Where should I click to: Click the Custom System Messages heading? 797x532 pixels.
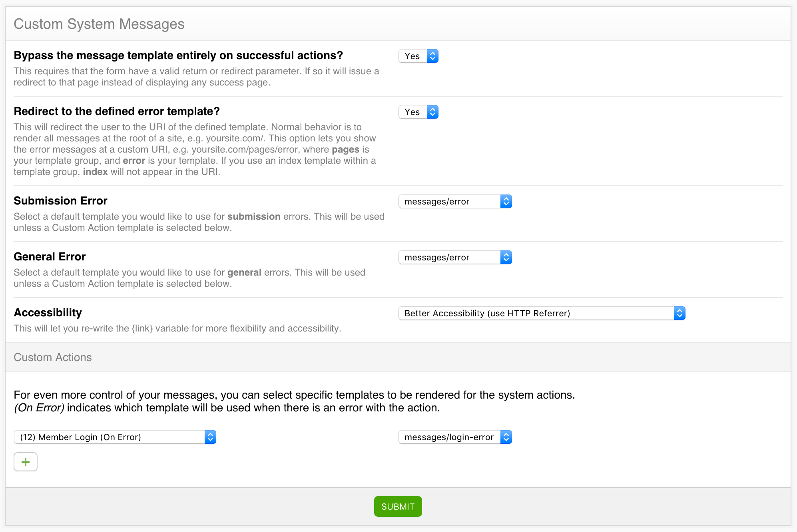point(99,24)
